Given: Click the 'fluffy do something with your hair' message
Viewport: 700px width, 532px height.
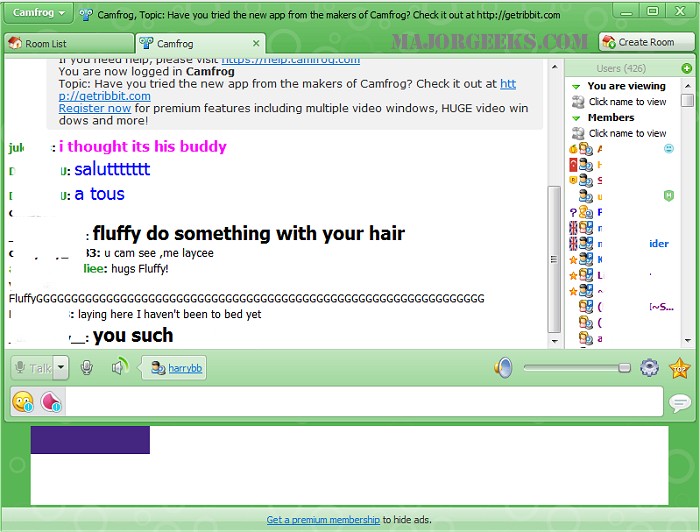Looking at the screenshot, I should point(249,233).
